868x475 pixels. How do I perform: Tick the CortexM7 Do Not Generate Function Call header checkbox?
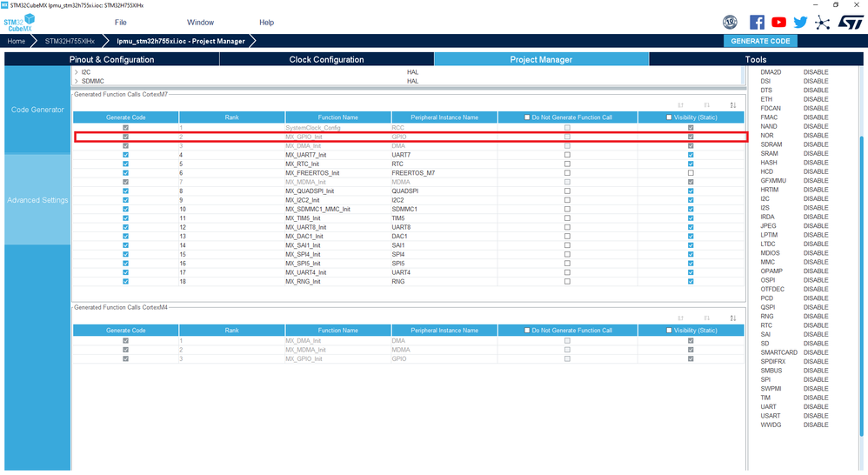(527, 117)
